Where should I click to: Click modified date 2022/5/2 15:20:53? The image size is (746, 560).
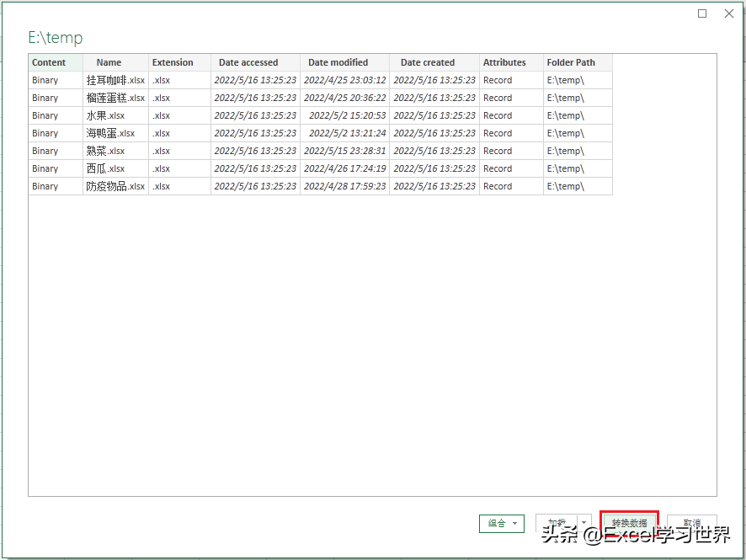click(x=347, y=115)
